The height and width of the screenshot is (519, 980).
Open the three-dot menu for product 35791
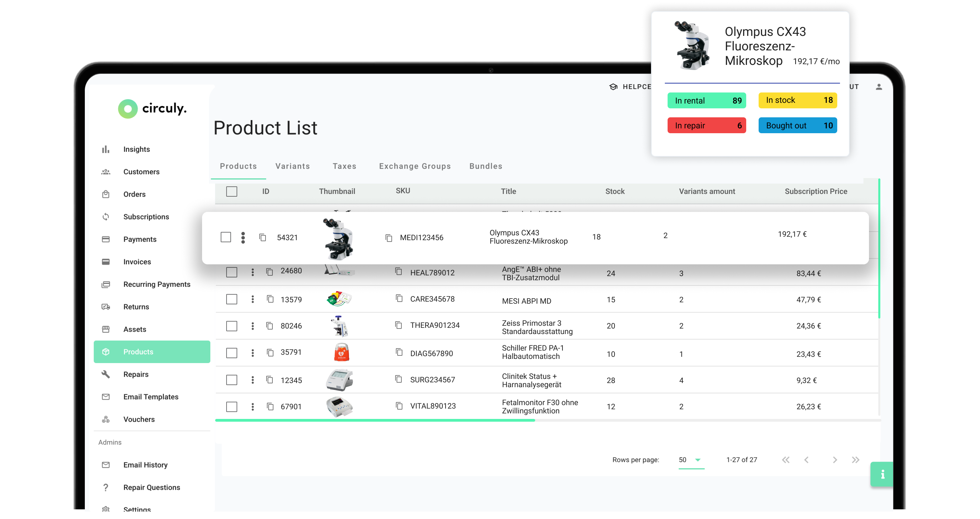click(x=253, y=353)
